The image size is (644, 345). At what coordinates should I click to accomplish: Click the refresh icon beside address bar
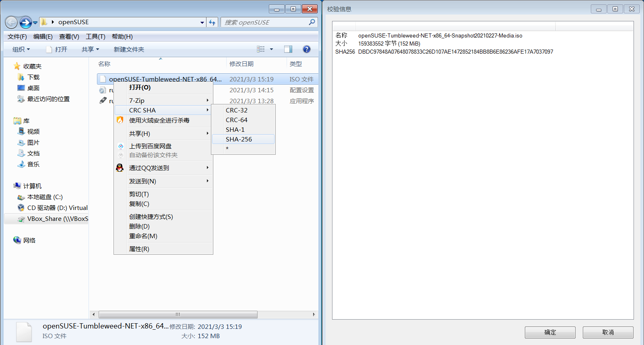point(212,23)
